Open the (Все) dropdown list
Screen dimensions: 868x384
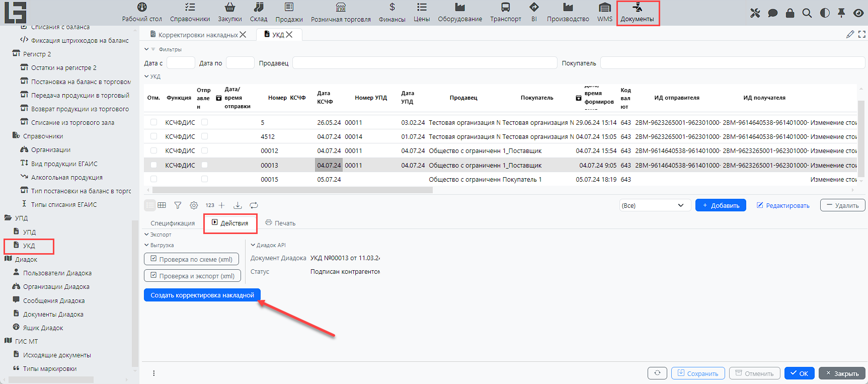[652, 205]
